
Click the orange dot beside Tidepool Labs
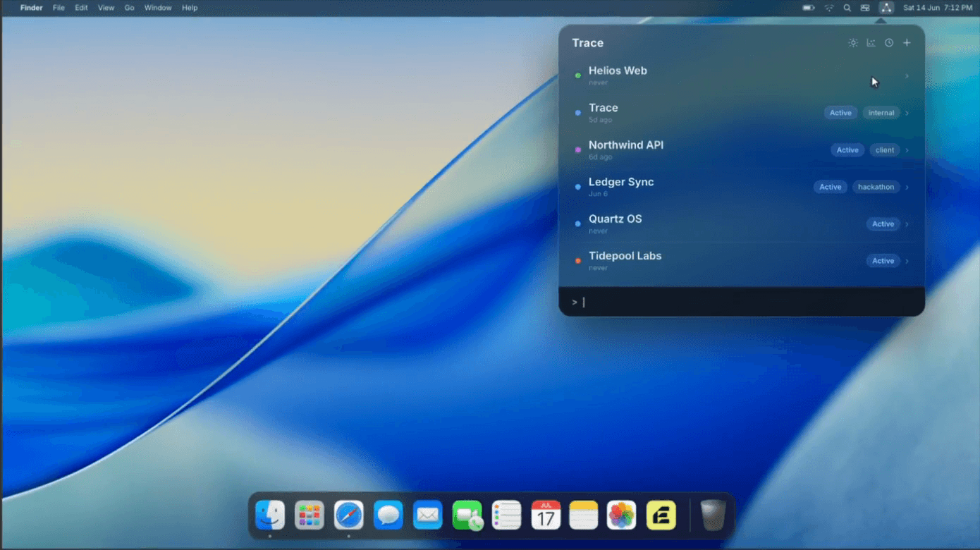(x=578, y=261)
